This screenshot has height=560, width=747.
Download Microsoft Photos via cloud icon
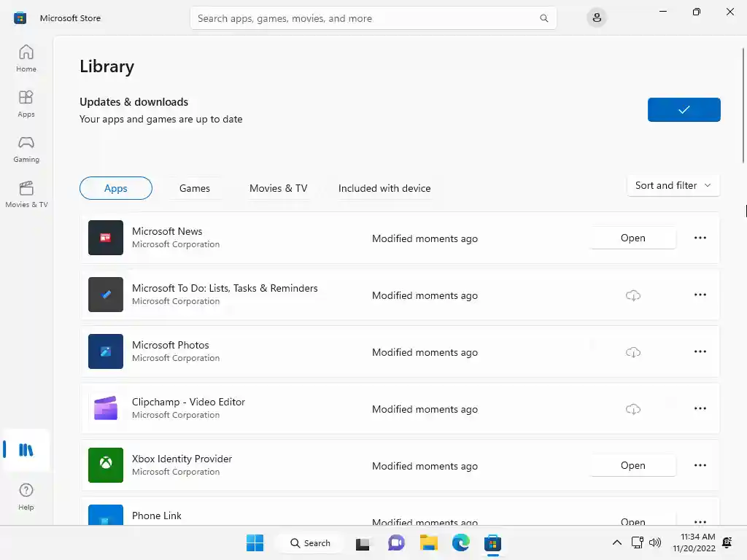click(x=633, y=352)
